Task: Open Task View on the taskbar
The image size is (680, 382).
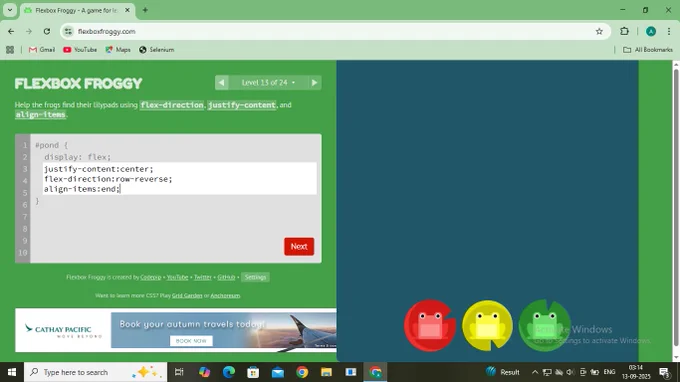Action: pos(179,372)
